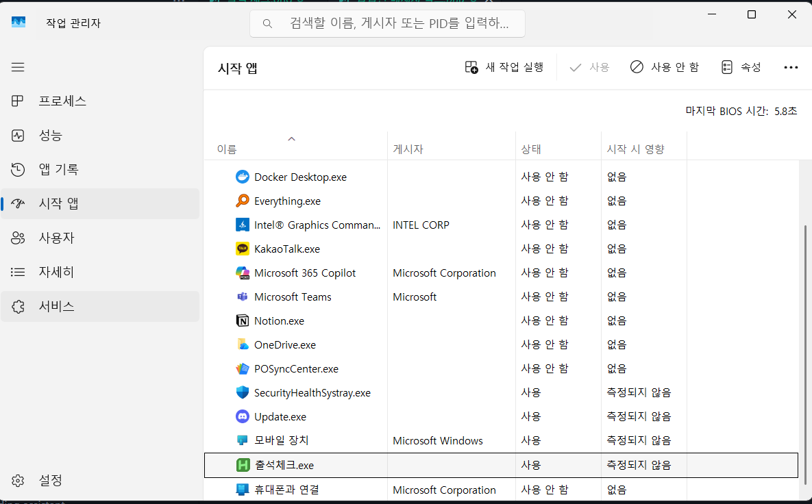Select the KakaoTalk.exe entry

pos(287,249)
